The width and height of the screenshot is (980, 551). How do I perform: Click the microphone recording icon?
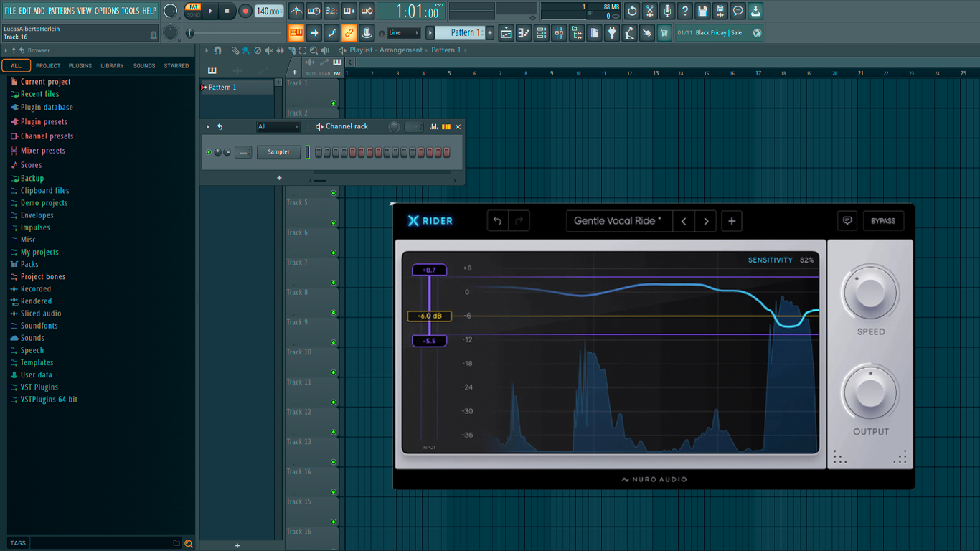point(667,11)
